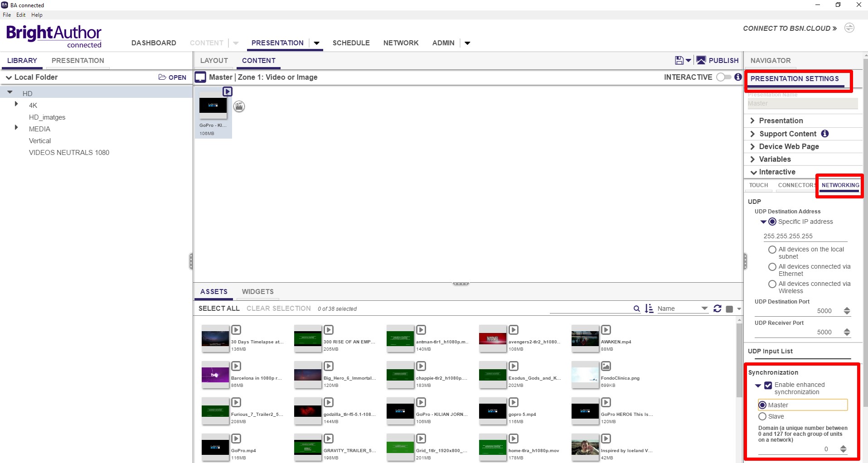Image resolution: width=868 pixels, height=463 pixels.
Task: Adjust UDP Receiver Port stepper
Action: 847,332
